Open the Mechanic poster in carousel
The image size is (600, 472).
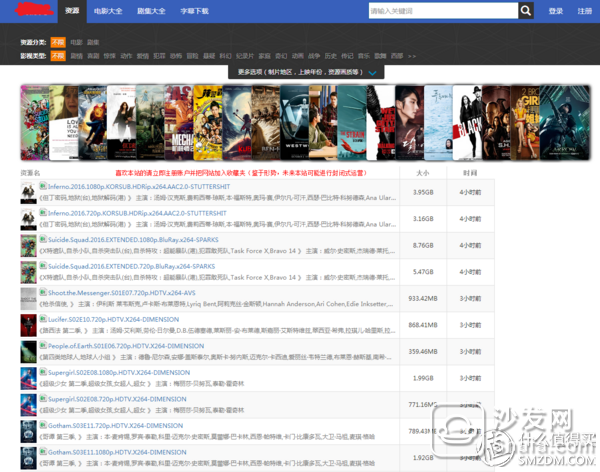click(x=179, y=122)
